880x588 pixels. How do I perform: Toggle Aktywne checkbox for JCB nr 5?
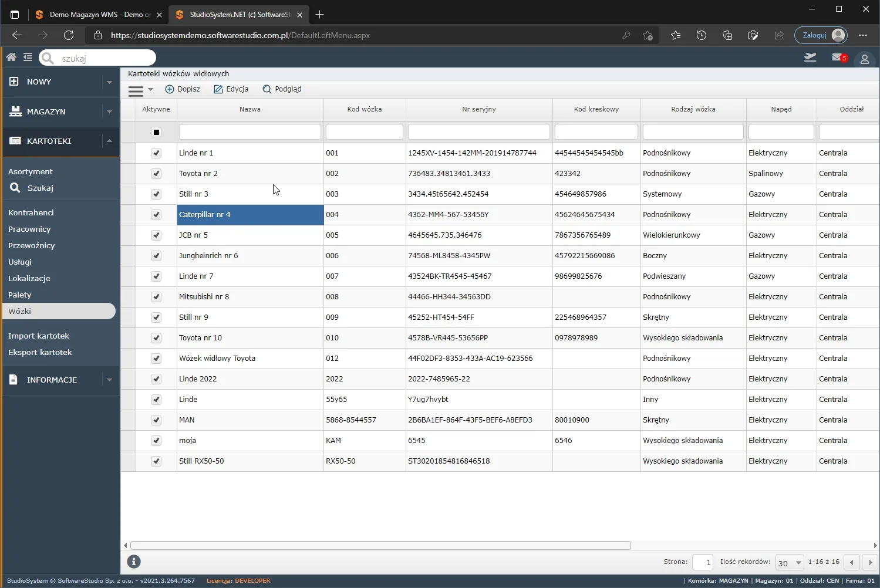coord(156,235)
